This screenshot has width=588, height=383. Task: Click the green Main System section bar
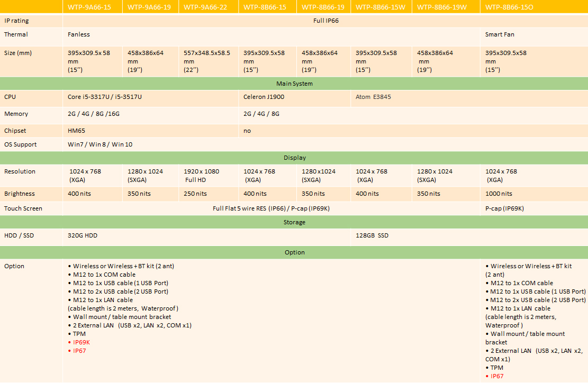click(x=294, y=84)
